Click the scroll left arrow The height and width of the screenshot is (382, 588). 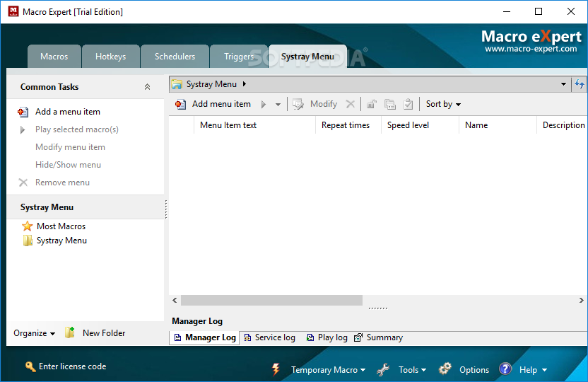pyautogui.click(x=175, y=300)
